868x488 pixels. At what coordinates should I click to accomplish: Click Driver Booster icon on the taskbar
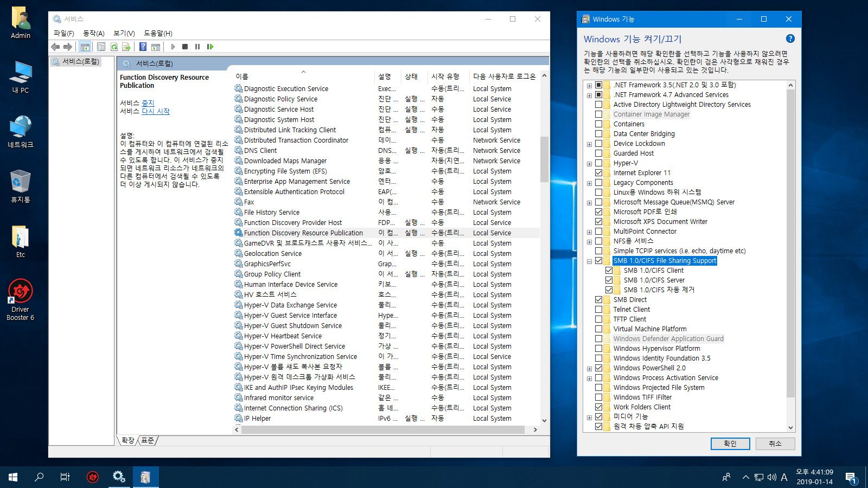point(93,477)
